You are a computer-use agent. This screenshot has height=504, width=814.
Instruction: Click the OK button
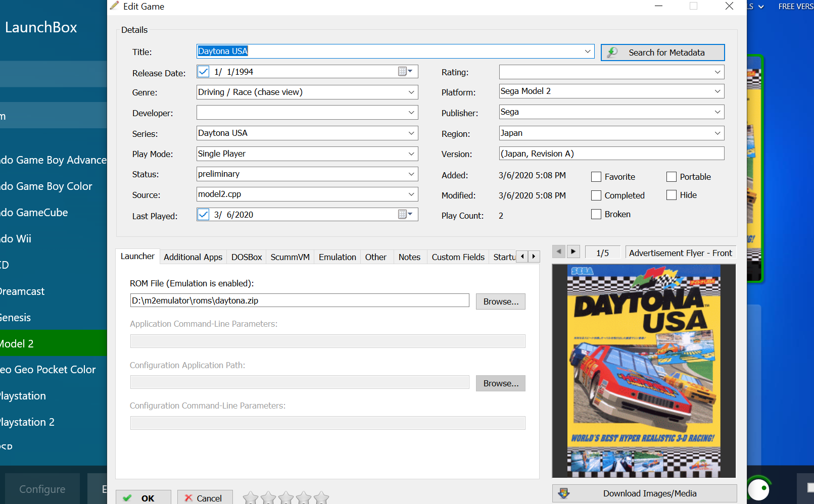[x=143, y=497]
